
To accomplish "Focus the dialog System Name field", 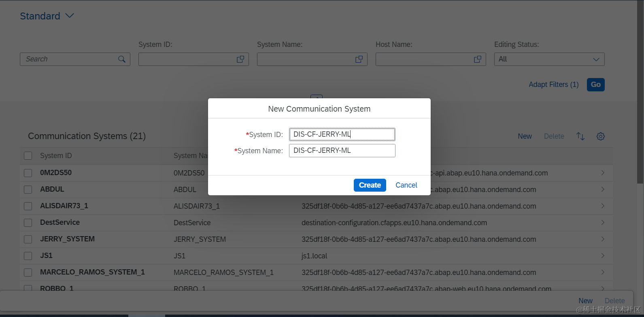I will (342, 150).
